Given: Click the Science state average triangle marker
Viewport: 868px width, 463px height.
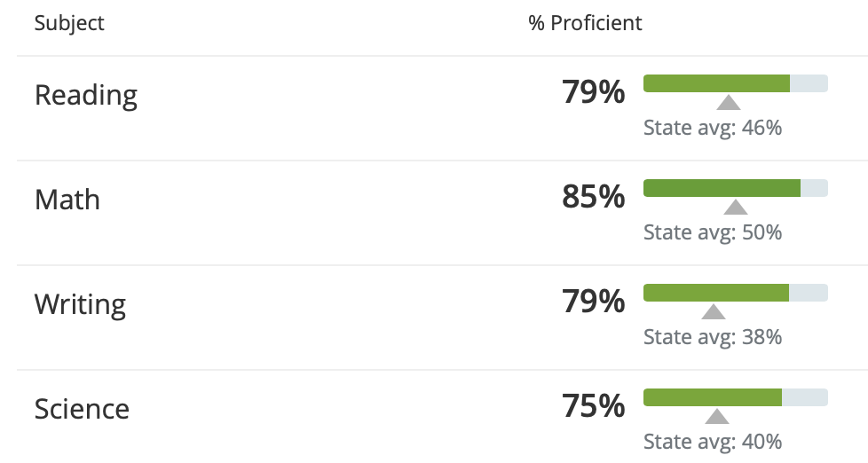Looking at the screenshot, I should click(717, 417).
